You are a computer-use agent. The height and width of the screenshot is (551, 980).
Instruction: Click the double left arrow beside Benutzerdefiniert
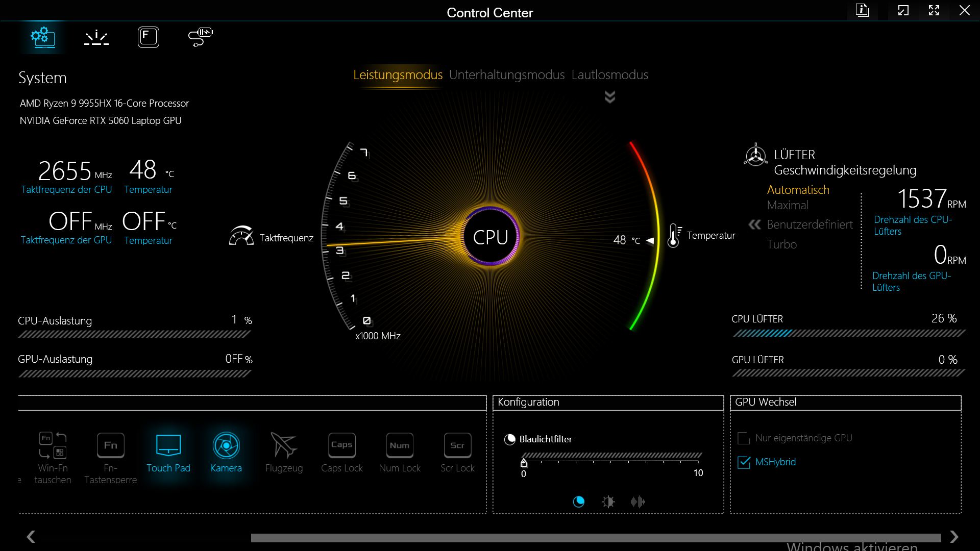click(x=754, y=224)
